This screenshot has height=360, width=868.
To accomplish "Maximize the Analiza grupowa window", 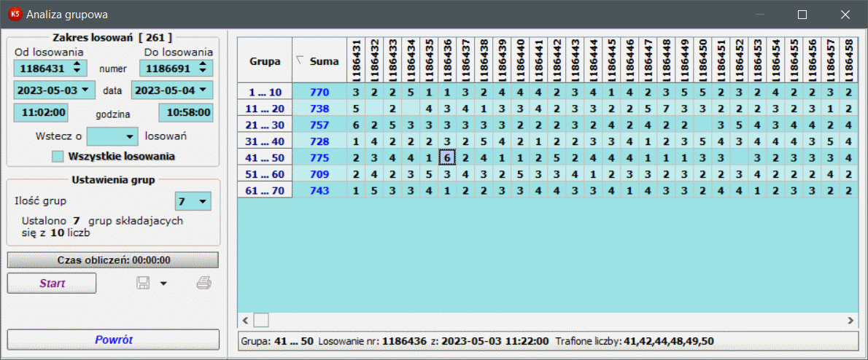I will tap(802, 15).
